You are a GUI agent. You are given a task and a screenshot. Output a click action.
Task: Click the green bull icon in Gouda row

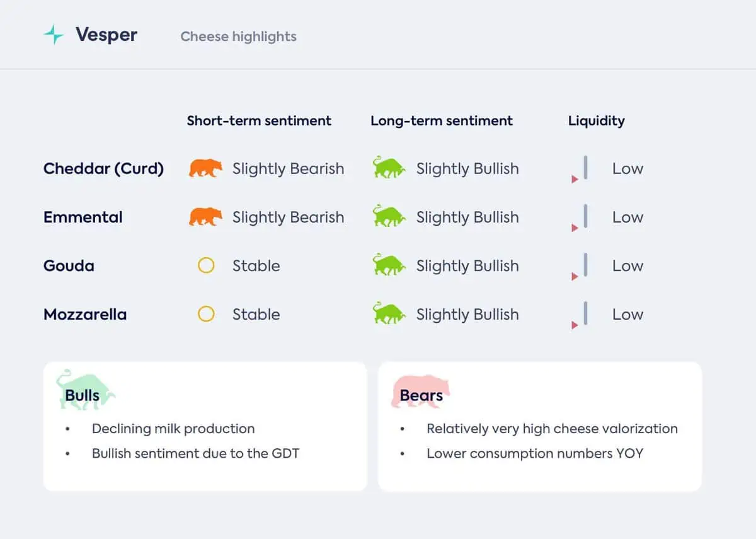(x=389, y=265)
